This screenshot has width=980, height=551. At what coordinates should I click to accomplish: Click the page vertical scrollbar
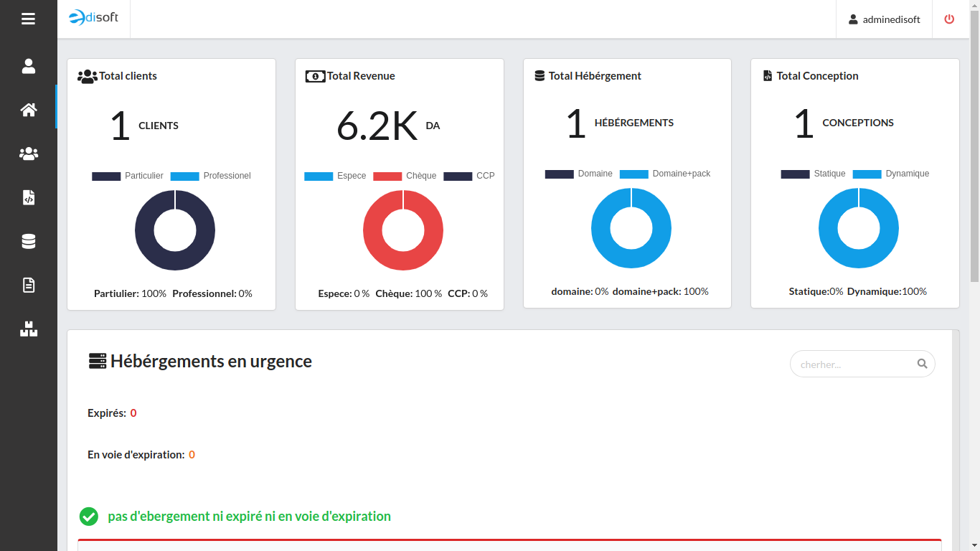(974, 143)
